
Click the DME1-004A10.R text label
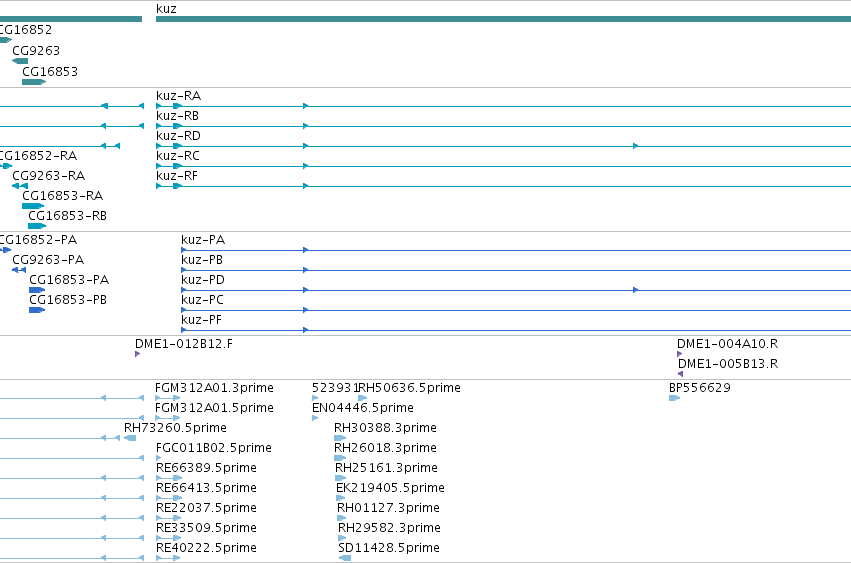[727, 344]
